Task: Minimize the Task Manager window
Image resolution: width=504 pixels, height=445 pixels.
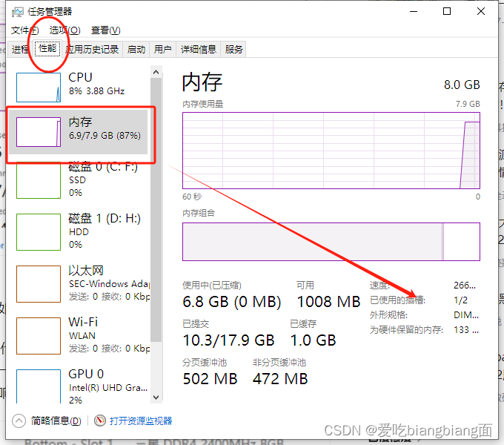Action: pos(414,12)
